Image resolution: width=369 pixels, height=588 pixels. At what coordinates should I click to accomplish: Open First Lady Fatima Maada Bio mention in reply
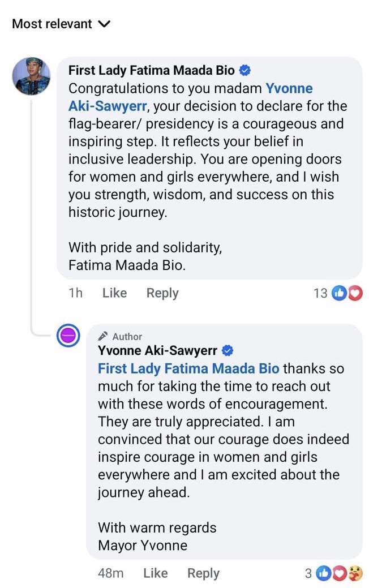pos(188,369)
